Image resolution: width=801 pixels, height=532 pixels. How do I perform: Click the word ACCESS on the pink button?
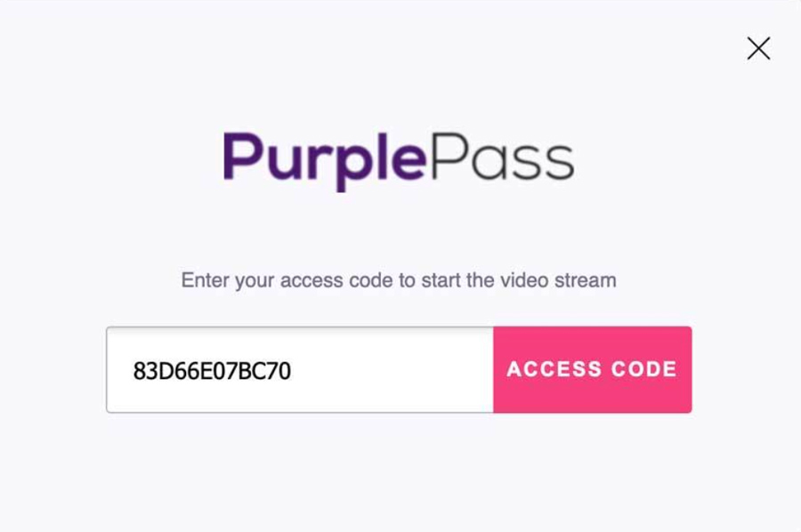point(554,369)
